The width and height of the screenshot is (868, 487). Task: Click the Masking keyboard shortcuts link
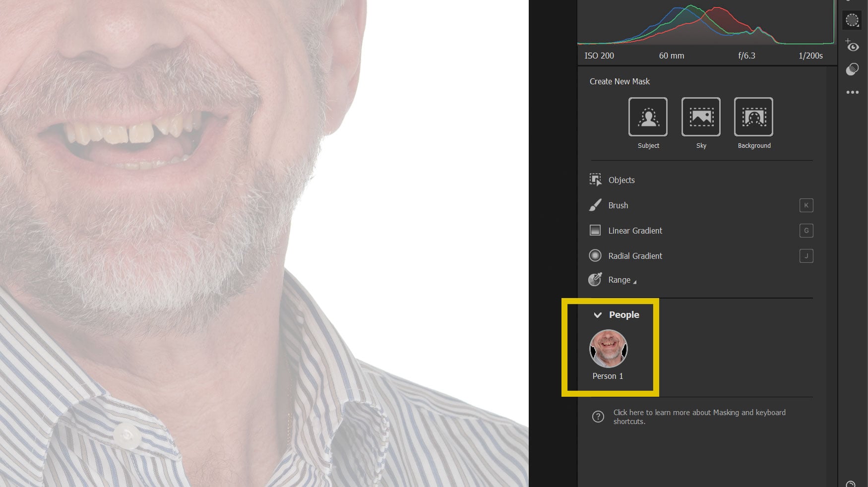click(x=699, y=417)
